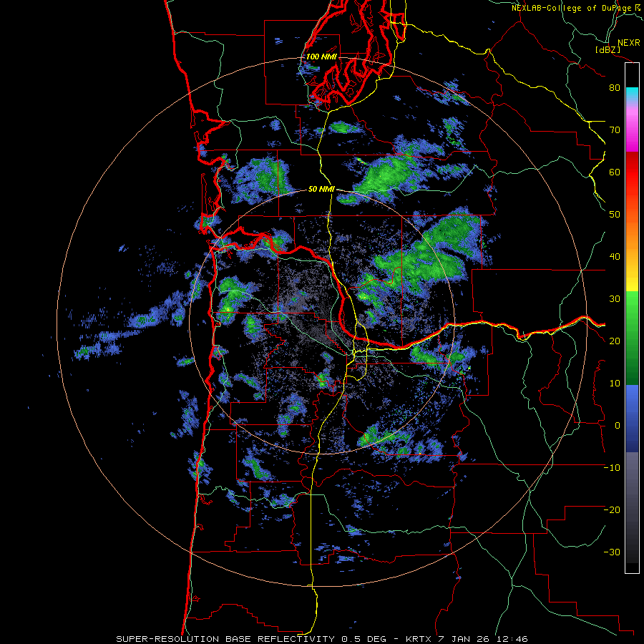Click the 30 value on the dBZ scale
The height and width of the screenshot is (644, 644).
click(615, 298)
